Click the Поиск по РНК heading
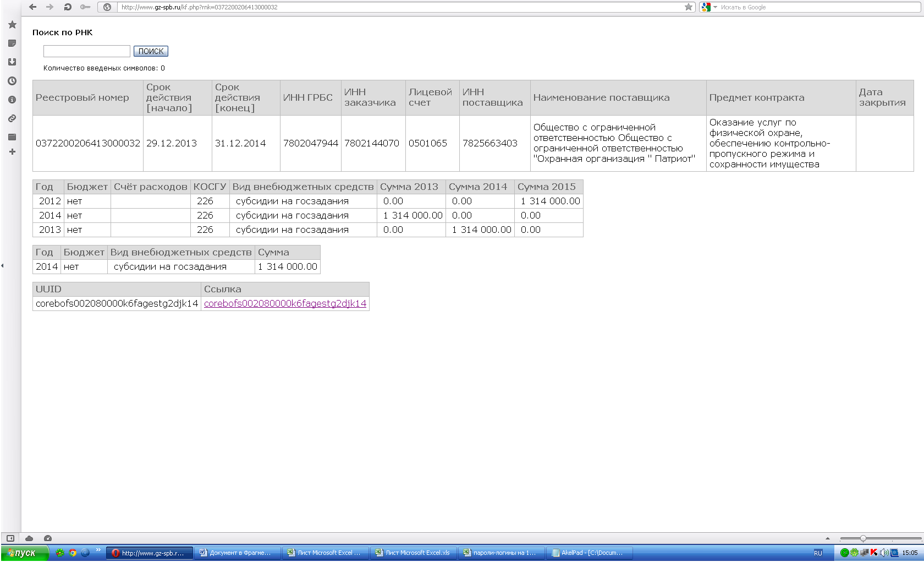Image resolution: width=924 pixels, height=578 pixels. point(62,32)
